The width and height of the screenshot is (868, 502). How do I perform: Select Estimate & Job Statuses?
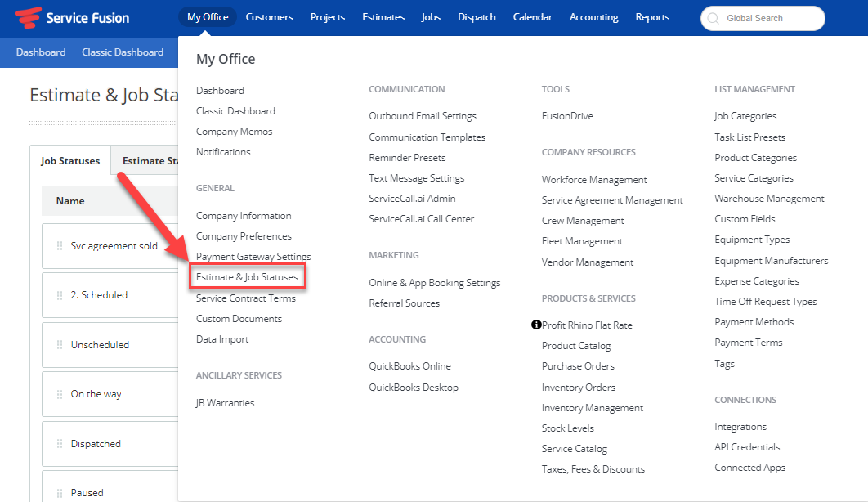tap(247, 277)
